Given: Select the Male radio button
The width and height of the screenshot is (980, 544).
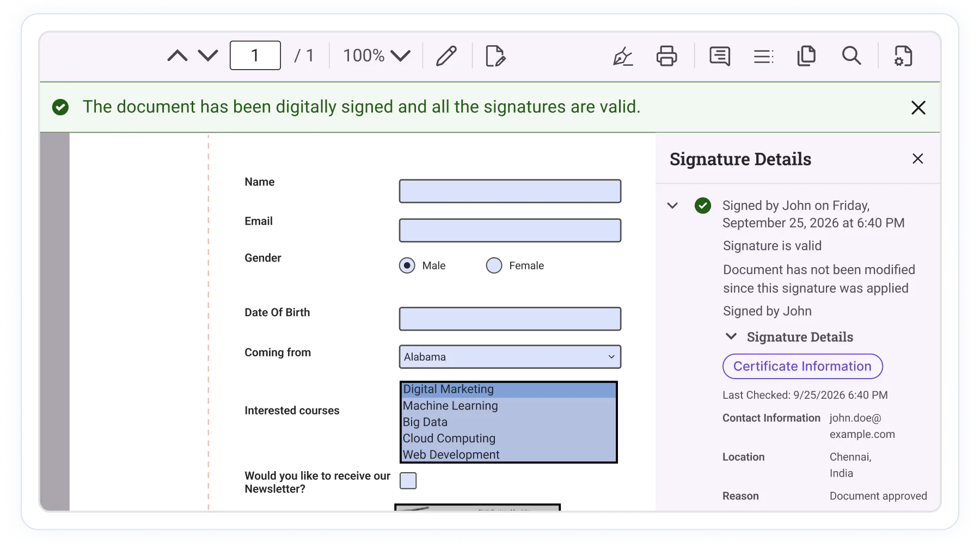Looking at the screenshot, I should tap(407, 265).
